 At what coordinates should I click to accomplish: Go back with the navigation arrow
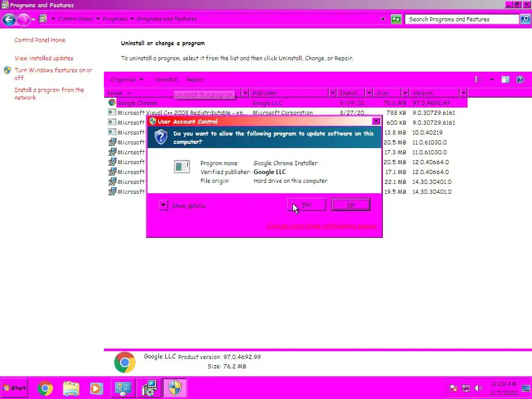click(x=9, y=19)
